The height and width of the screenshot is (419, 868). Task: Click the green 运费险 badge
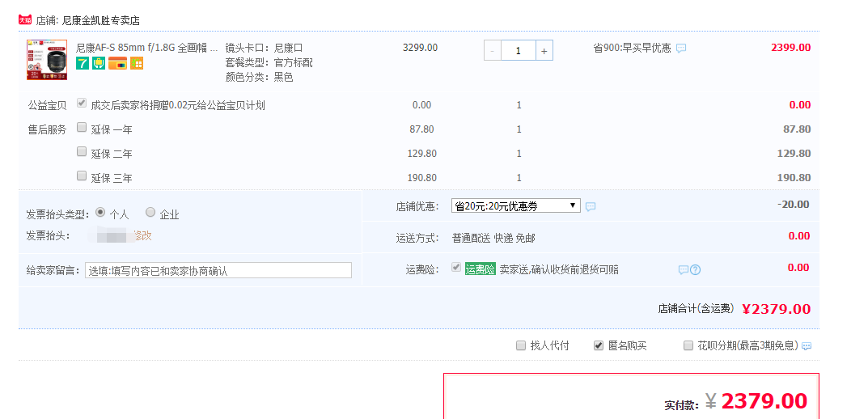click(480, 269)
